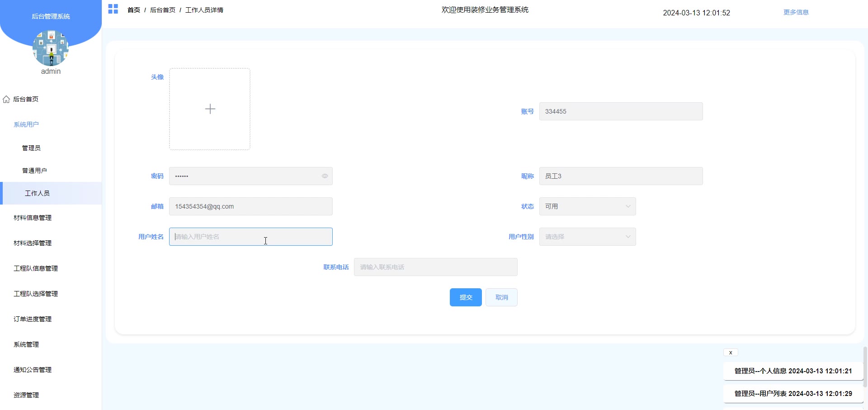The height and width of the screenshot is (410, 868).
Task: Expand 系统管理 sidebar menu
Action: [51, 344]
